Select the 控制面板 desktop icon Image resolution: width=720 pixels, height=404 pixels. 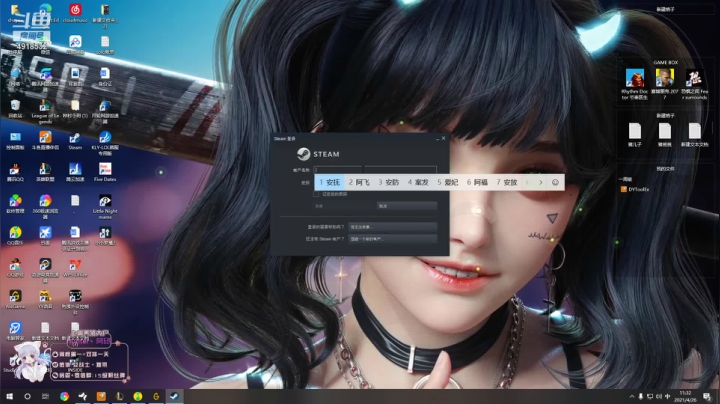click(x=15, y=141)
